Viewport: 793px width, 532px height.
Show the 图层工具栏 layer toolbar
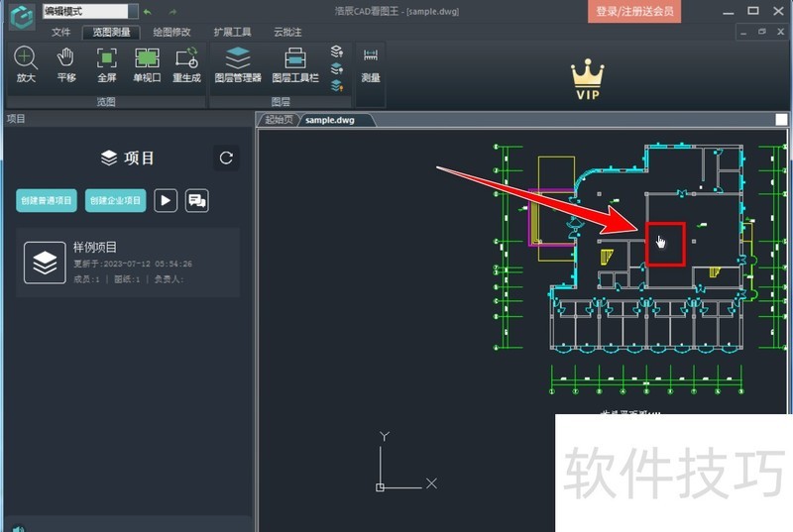(x=295, y=64)
